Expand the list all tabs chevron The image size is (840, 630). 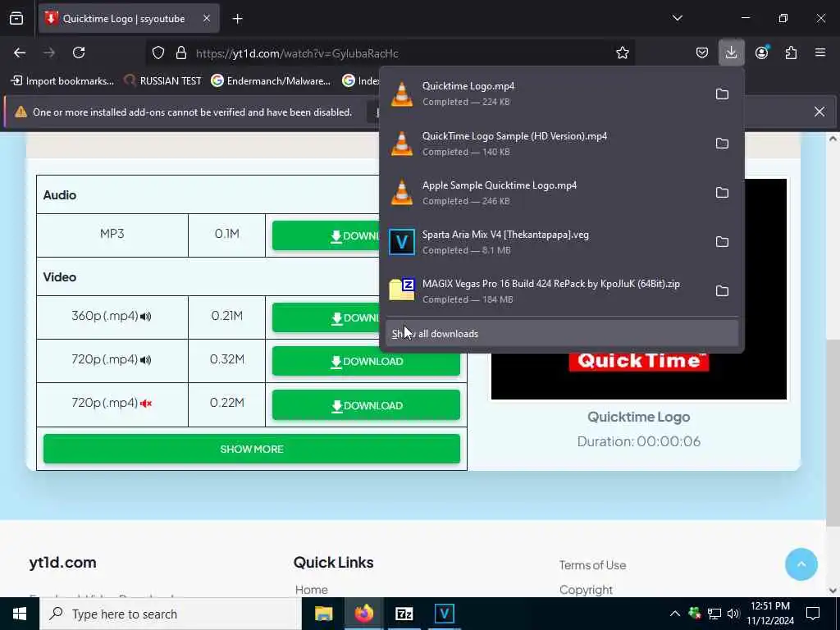(677, 18)
